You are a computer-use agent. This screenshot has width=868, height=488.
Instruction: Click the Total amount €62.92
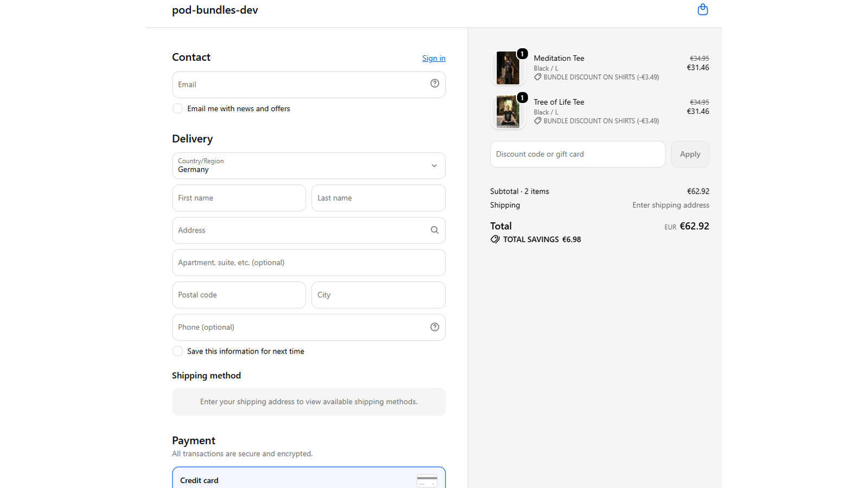click(x=694, y=226)
